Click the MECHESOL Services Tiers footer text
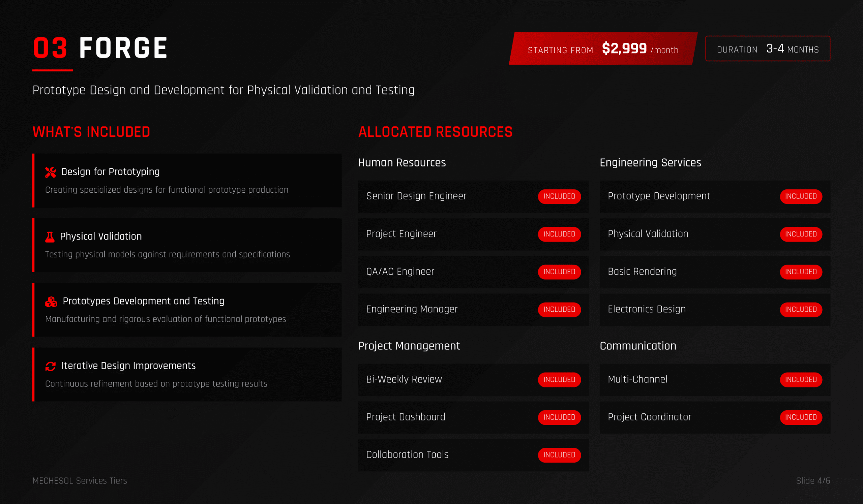The image size is (863, 504). click(80, 481)
